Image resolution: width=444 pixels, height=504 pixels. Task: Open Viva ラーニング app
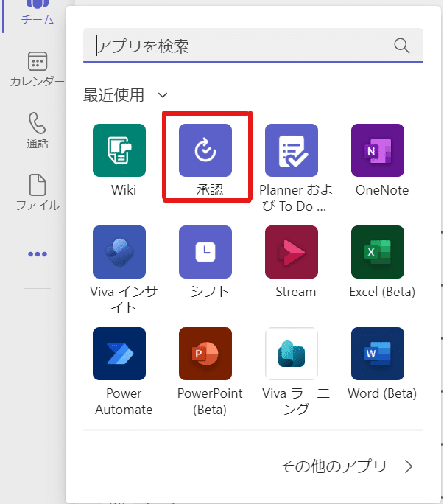point(292,354)
